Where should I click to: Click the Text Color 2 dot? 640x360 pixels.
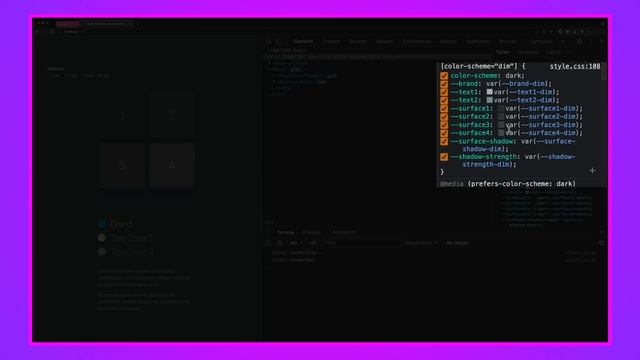coord(102,251)
